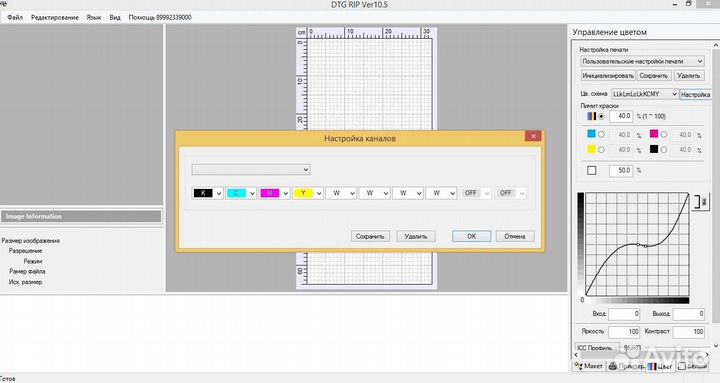Image resolution: width=720 pixels, height=383 pixels.
Task: Switch to the Принтер tab
Action: click(x=626, y=366)
